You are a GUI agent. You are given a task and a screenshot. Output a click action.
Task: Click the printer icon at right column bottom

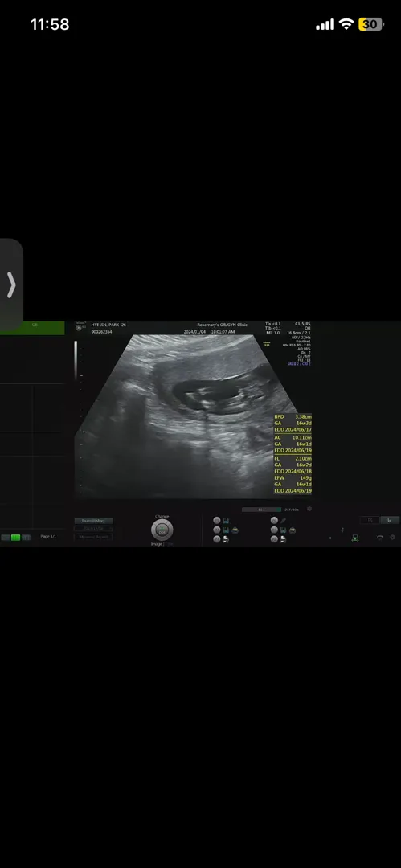283,539
